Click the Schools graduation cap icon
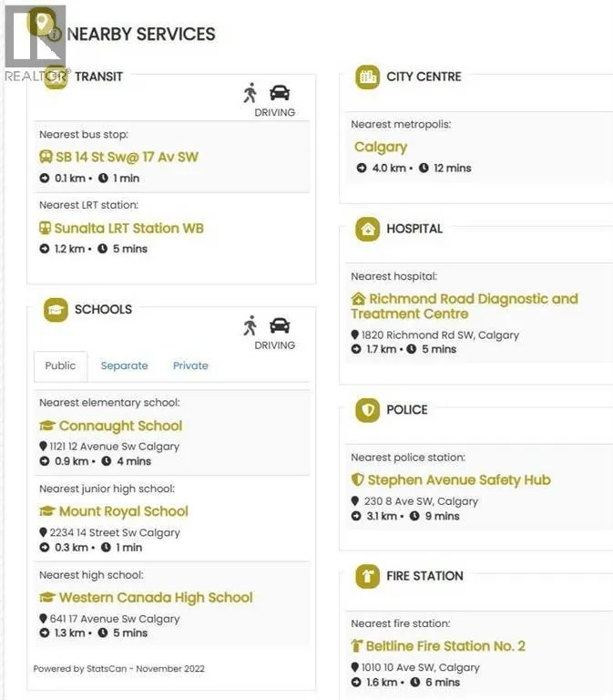Image resolution: width=613 pixels, height=700 pixels. (56, 310)
